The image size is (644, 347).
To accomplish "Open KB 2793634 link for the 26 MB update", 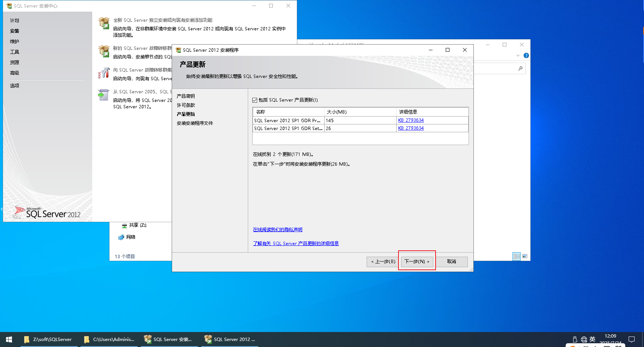I will click(x=411, y=128).
